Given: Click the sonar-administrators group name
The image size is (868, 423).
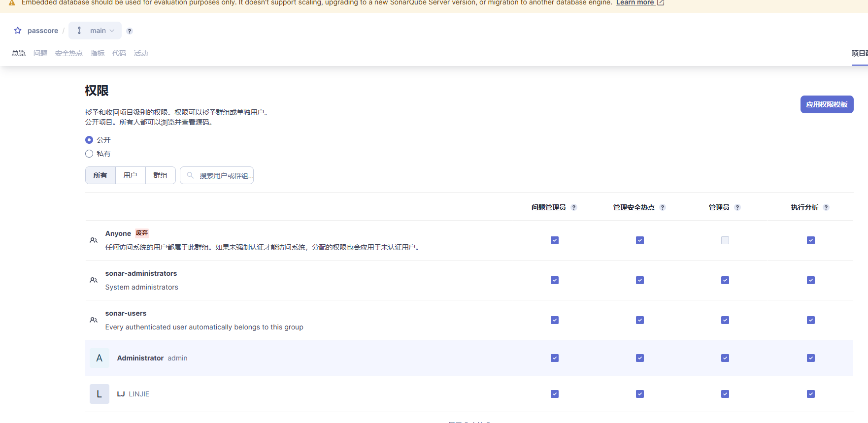Looking at the screenshot, I should click(x=141, y=273).
